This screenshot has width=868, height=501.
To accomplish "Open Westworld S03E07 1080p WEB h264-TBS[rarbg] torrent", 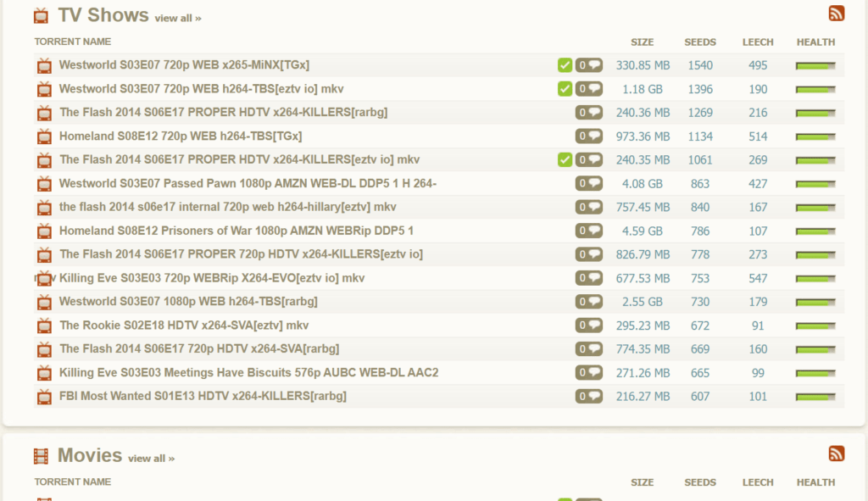I will tap(188, 301).
